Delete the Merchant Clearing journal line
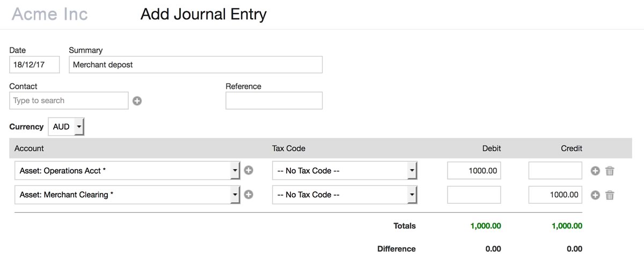Viewport: 644px width, 258px height. pyautogui.click(x=610, y=195)
